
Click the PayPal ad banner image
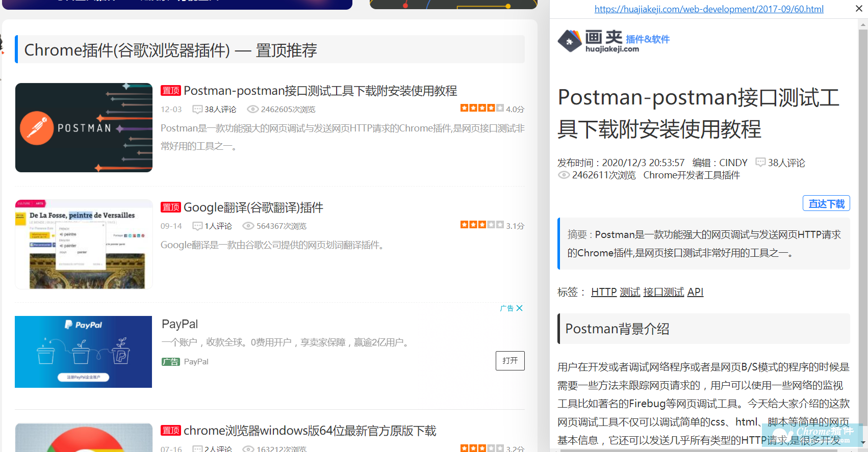pos(83,352)
